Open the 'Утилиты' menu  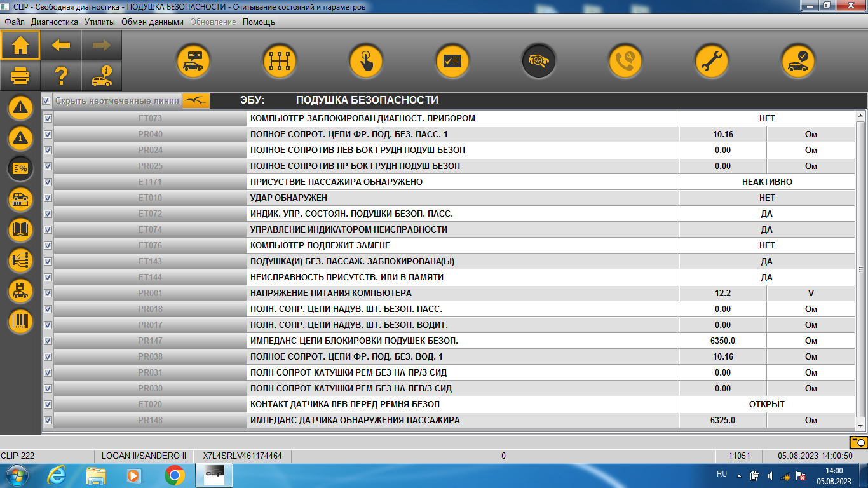[100, 22]
